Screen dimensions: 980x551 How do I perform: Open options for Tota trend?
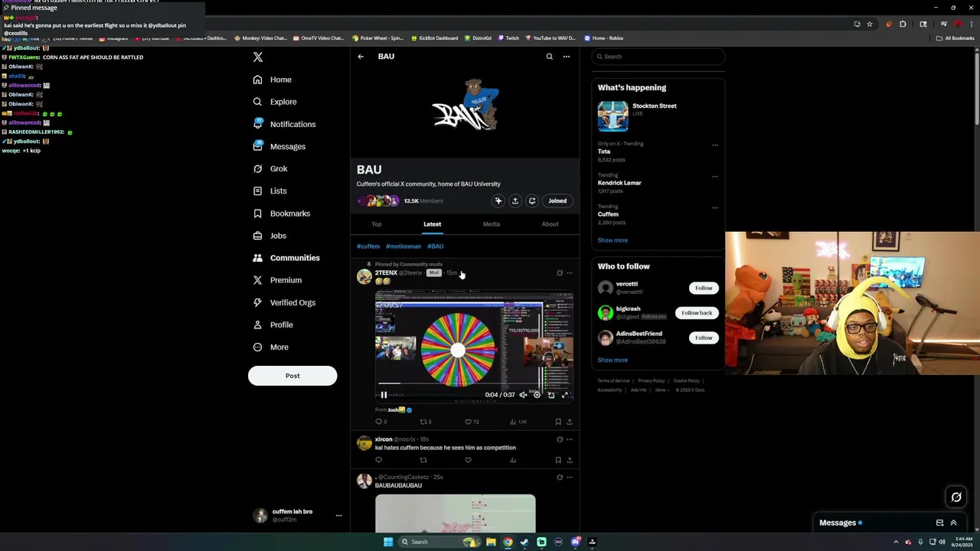pyautogui.click(x=715, y=145)
